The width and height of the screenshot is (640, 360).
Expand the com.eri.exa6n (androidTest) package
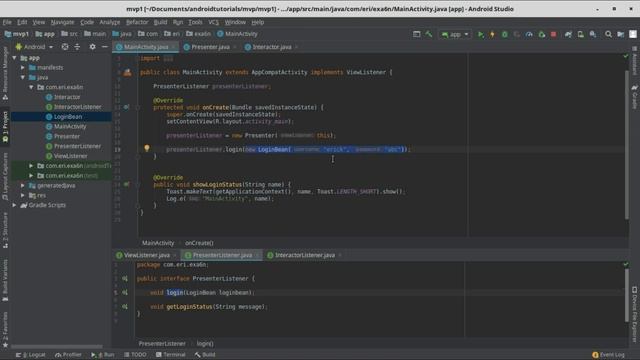[31, 166]
